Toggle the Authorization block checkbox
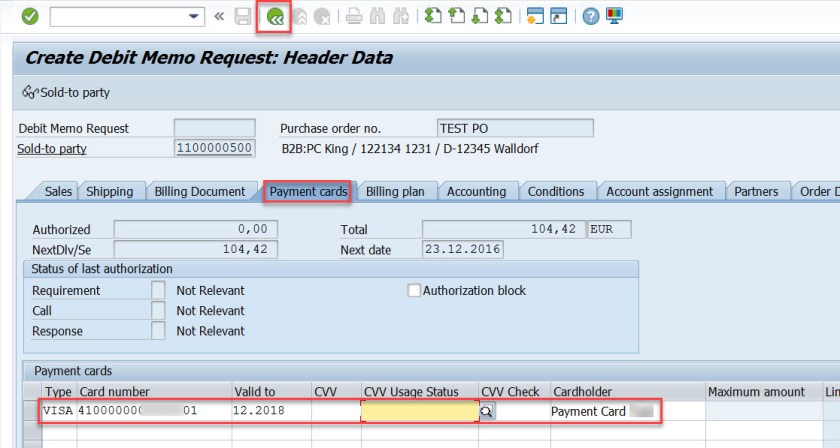This screenshot has height=448, width=840. point(414,290)
